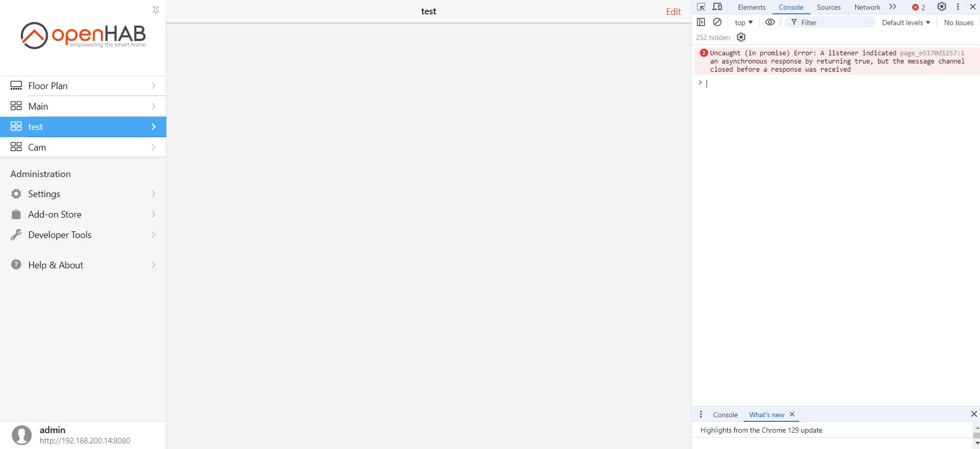Toggle the live expression eye icon
980x449 pixels.
click(770, 23)
